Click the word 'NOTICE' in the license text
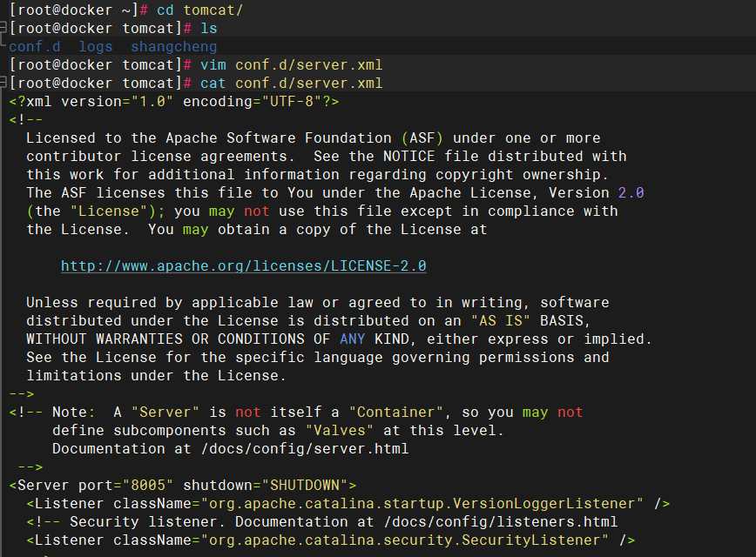 [408, 156]
